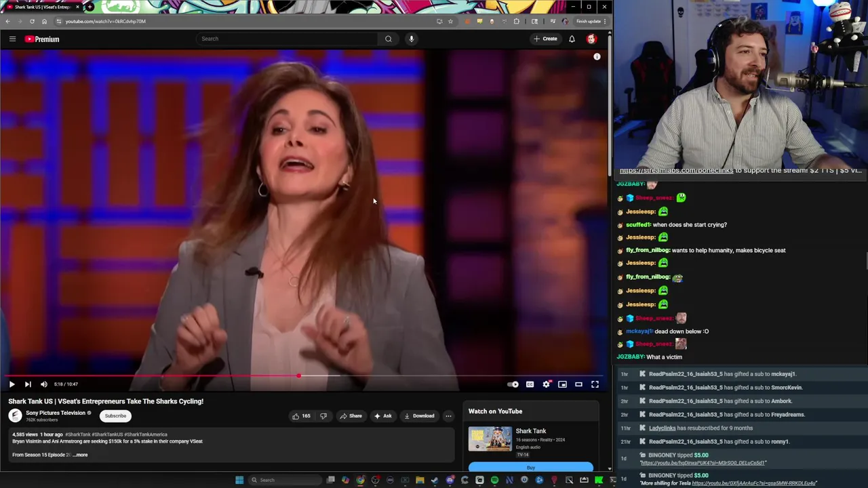Go to browser home page
Viewport: 868px width, 488px height.
(x=44, y=21)
